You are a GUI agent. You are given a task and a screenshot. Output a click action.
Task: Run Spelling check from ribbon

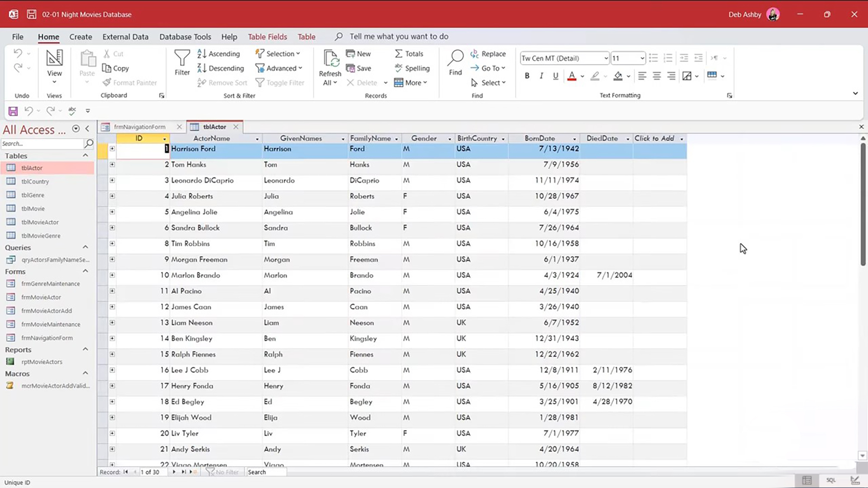pos(412,68)
